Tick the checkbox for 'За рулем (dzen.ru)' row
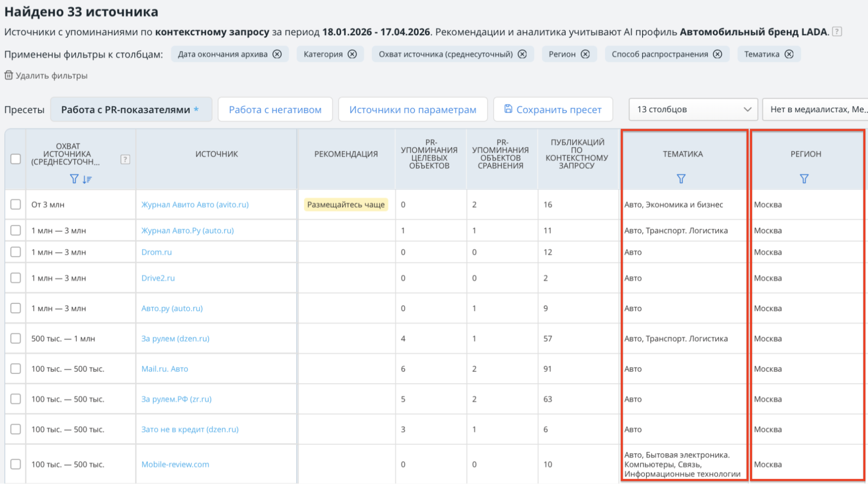The image size is (868, 484). [x=16, y=338]
